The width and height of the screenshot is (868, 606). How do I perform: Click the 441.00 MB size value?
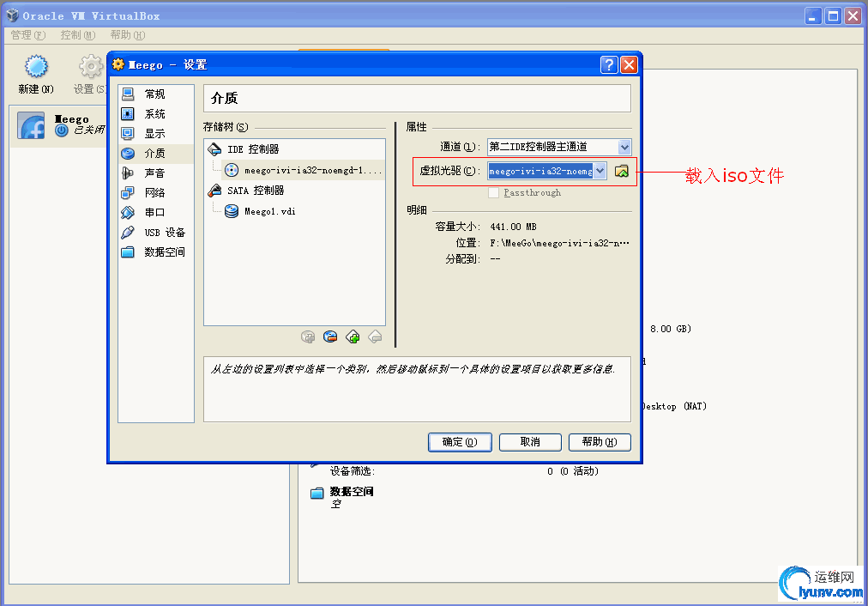(513, 227)
